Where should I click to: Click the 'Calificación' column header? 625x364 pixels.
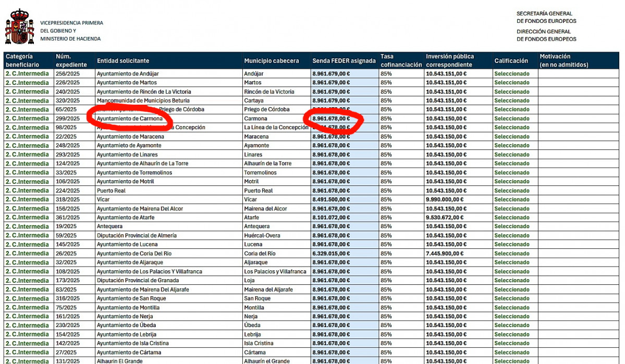(x=511, y=61)
